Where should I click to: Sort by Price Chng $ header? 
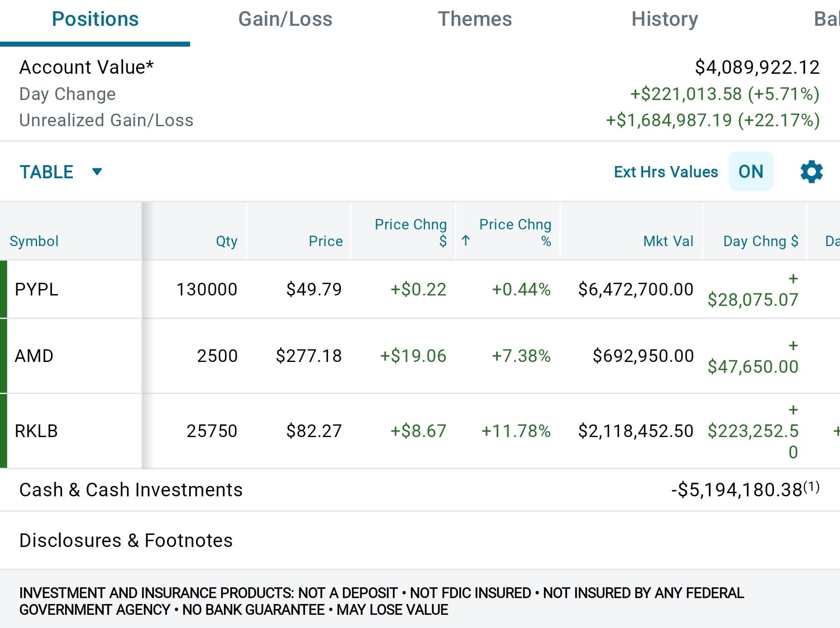pos(410,233)
